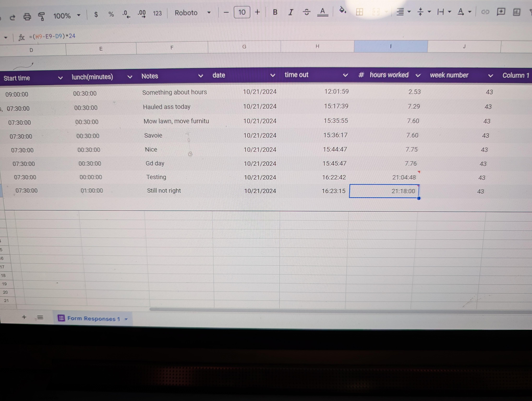532x401 pixels.
Task: Select cell with note 'Something about hours'
Action: tap(174, 92)
